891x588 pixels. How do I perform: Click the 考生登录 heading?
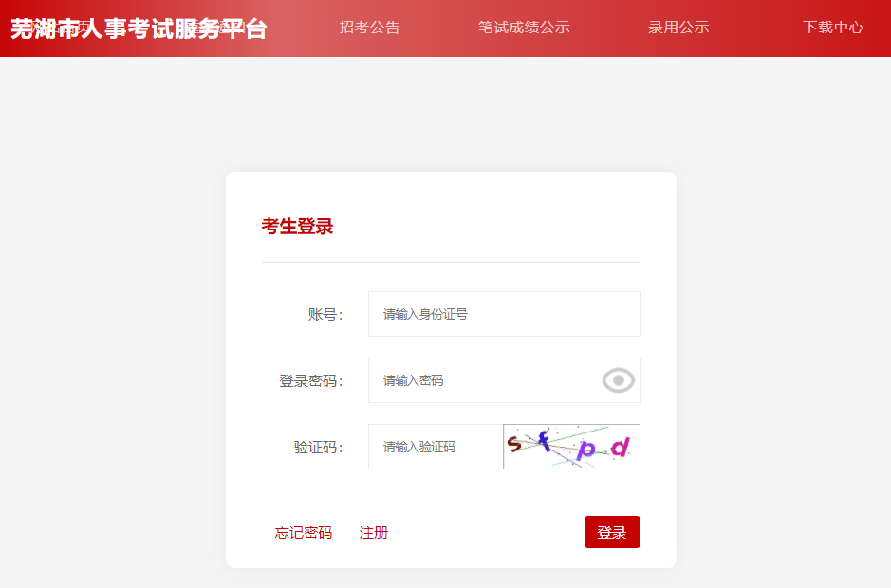pos(297,227)
